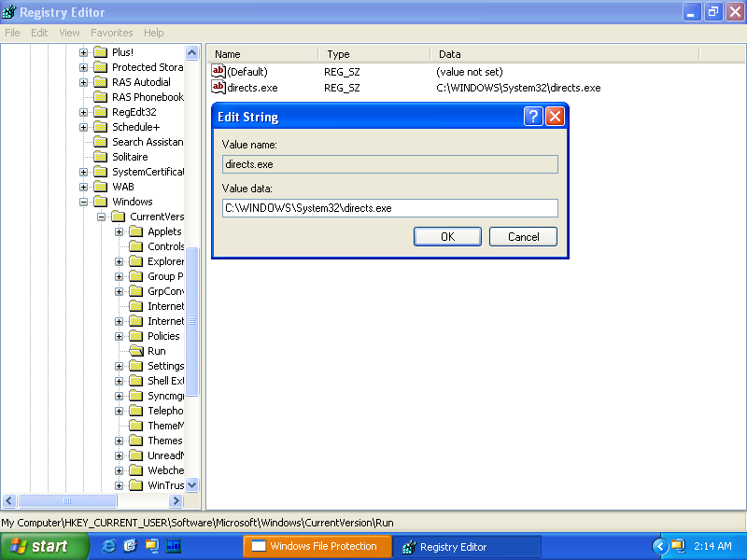Open the Favorites menu
The height and width of the screenshot is (560, 747).
(111, 33)
